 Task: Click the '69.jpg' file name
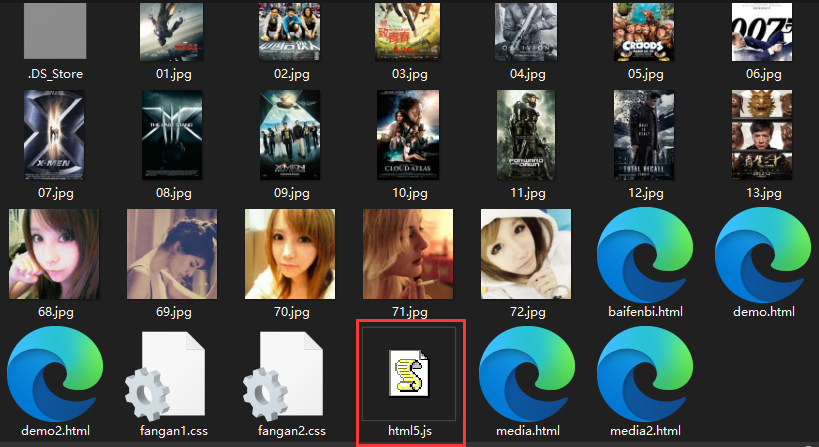coord(174,312)
